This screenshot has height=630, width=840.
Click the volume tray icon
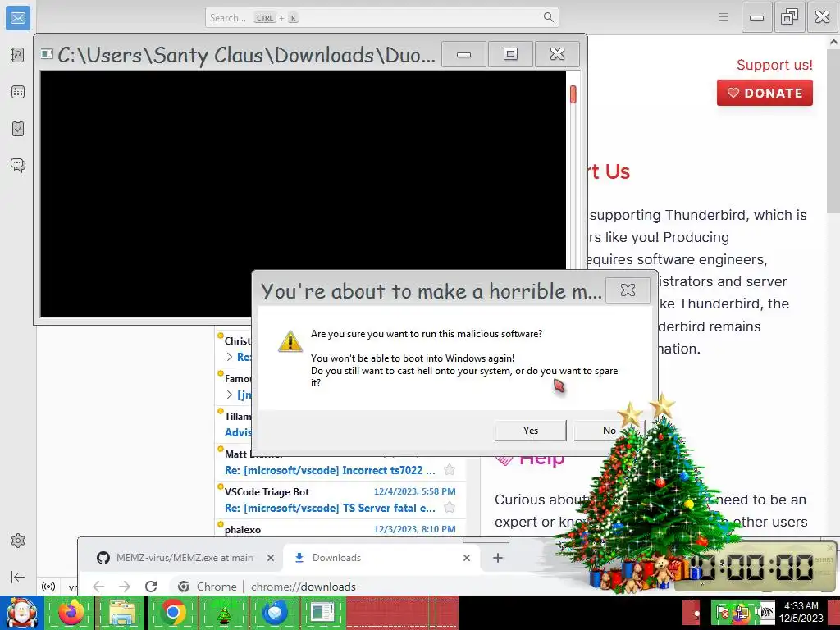click(765, 612)
